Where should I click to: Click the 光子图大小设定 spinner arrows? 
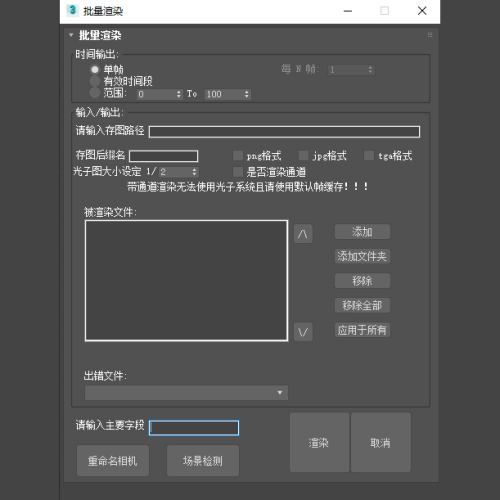(194, 172)
